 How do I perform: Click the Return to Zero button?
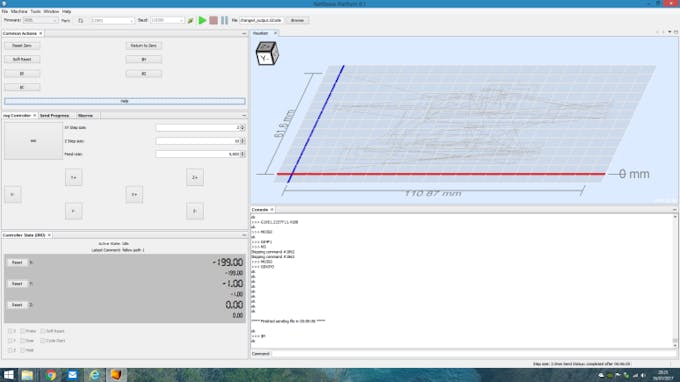coord(144,46)
